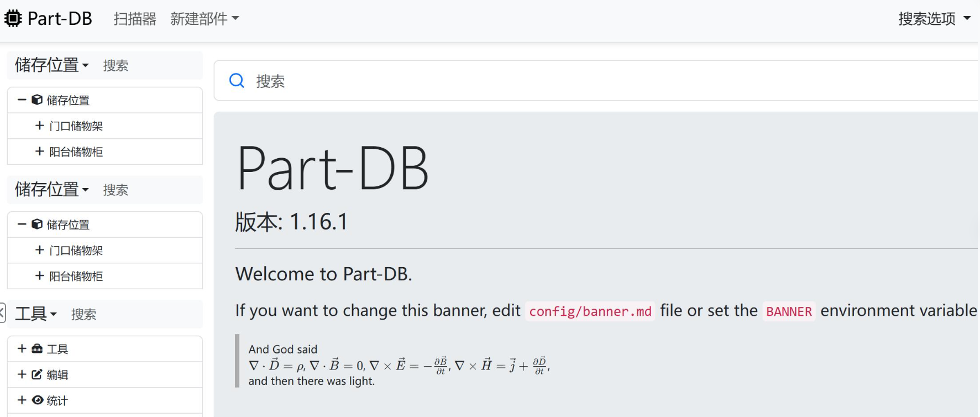Open the 扫描器 navigation item
Viewport: 980px width, 417px height.
point(135,19)
